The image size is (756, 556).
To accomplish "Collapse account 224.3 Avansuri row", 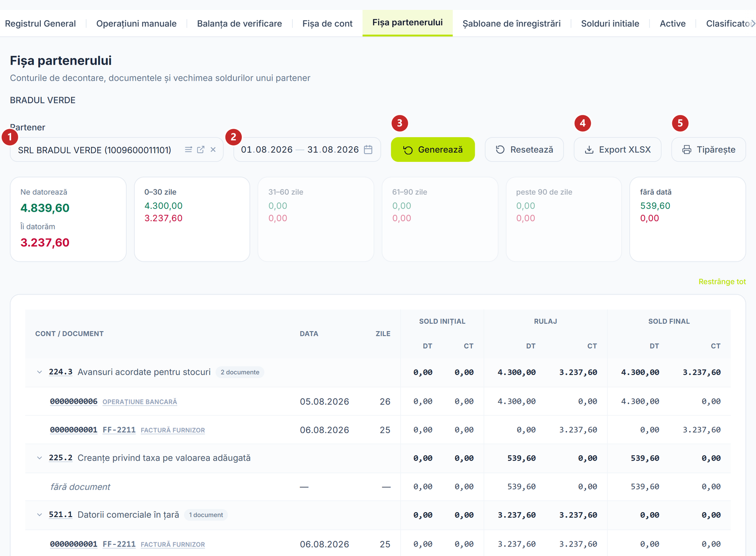I will pos(39,372).
